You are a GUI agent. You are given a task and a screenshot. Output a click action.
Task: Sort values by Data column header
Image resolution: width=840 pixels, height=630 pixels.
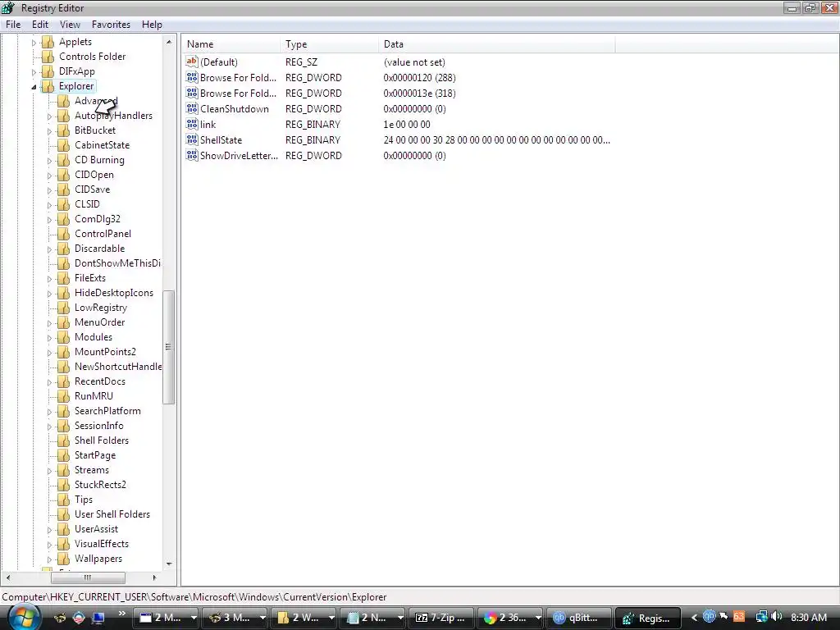(x=497, y=44)
